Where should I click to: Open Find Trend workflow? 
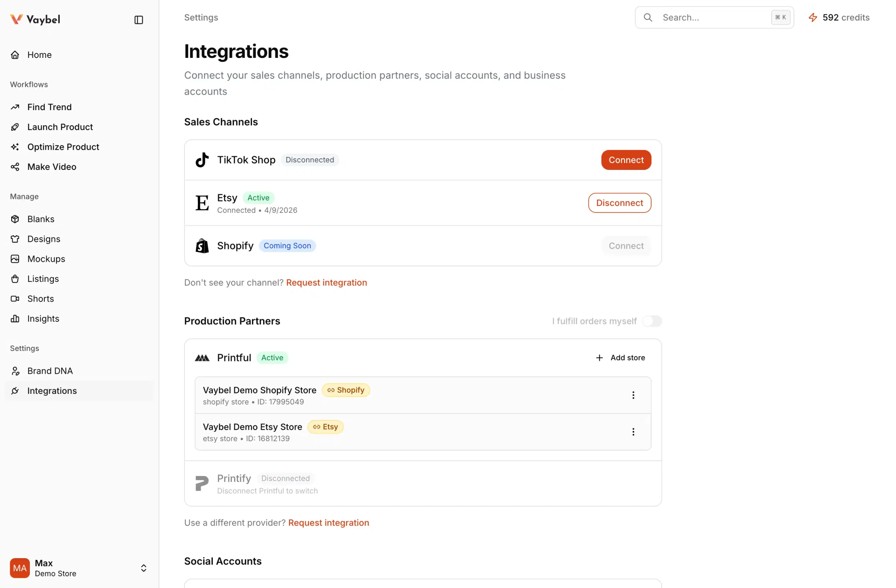click(49, 107)
